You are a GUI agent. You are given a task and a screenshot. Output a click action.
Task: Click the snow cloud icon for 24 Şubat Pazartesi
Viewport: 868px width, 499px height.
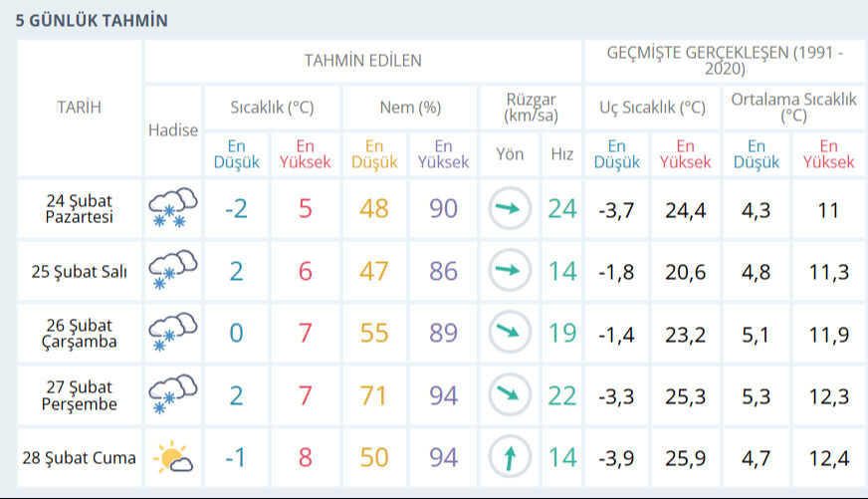pos(173,208)
